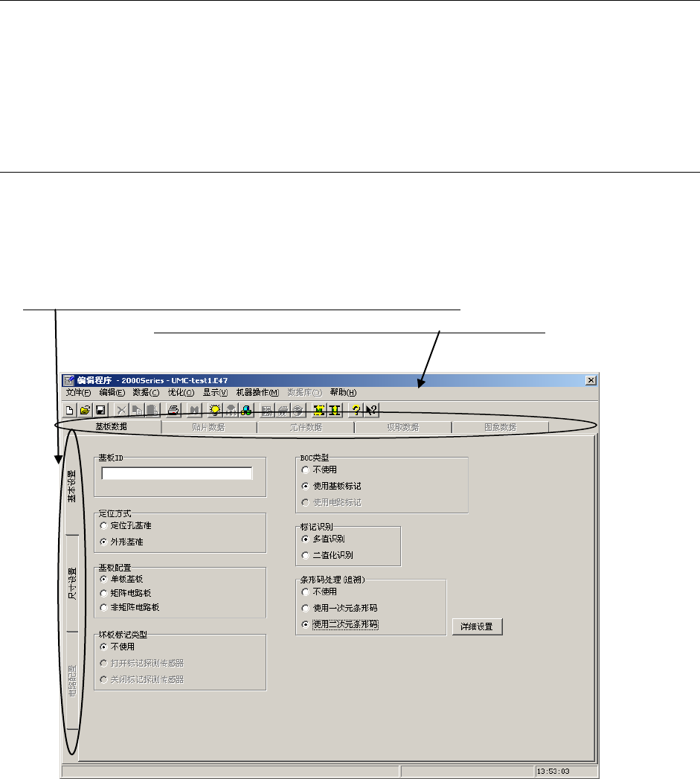
Task: Click the yellow I-beam toolbar icon
Action: point(335,411)
